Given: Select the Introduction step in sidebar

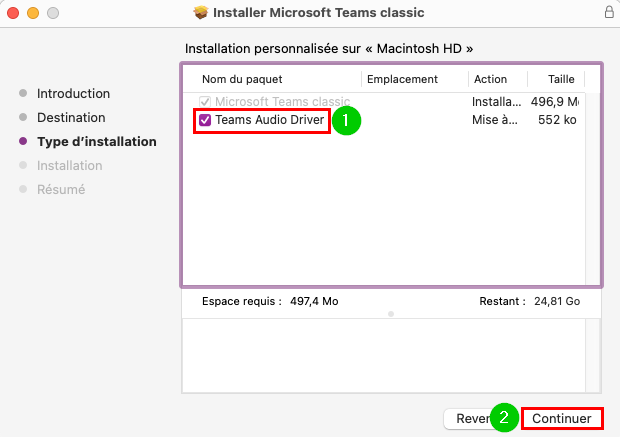Looking at the screenshot, I should point(74,94).
